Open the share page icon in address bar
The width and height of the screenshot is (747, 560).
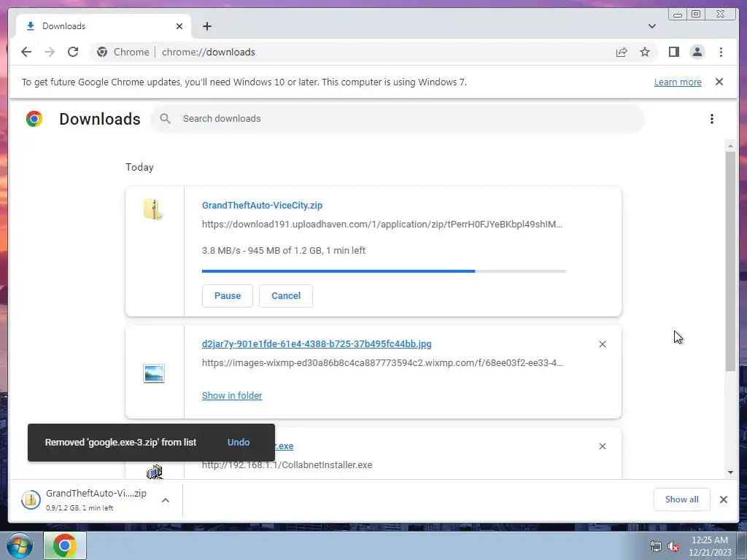[x=622, y=52]
